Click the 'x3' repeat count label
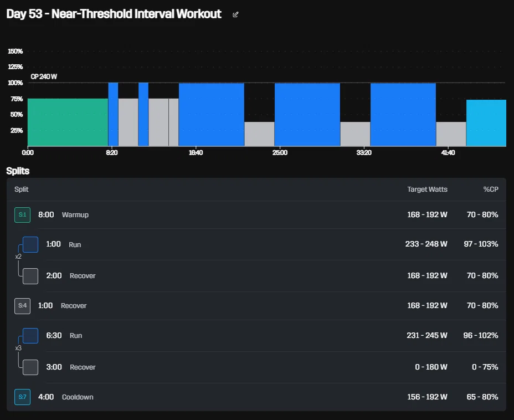The height and width of the screenshot is (420, 514). click(x=18, y=348)
